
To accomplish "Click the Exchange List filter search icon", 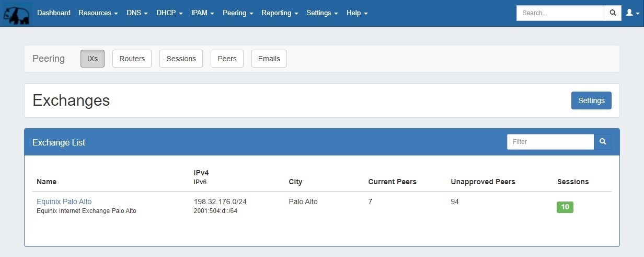I will (603, 142).
